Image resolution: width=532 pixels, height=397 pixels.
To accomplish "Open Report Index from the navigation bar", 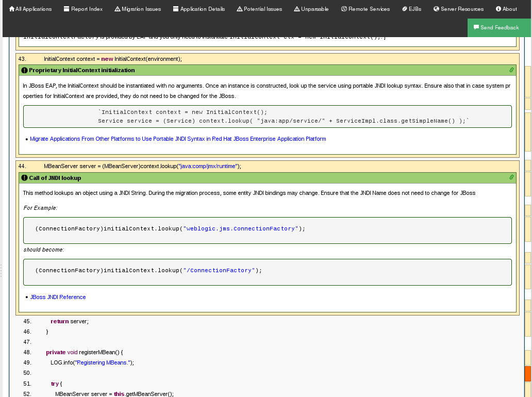I will point(83,8).
